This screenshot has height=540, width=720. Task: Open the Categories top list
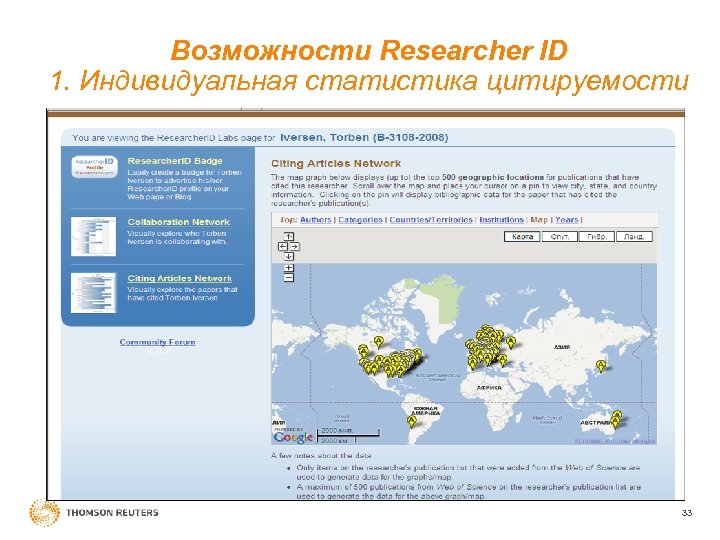click(360, 220)
